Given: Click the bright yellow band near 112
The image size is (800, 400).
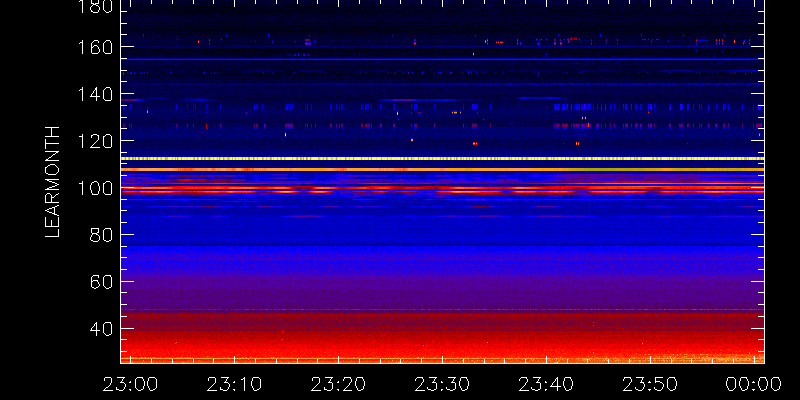Looking at the screenshot, I should (x=442, y=159).
